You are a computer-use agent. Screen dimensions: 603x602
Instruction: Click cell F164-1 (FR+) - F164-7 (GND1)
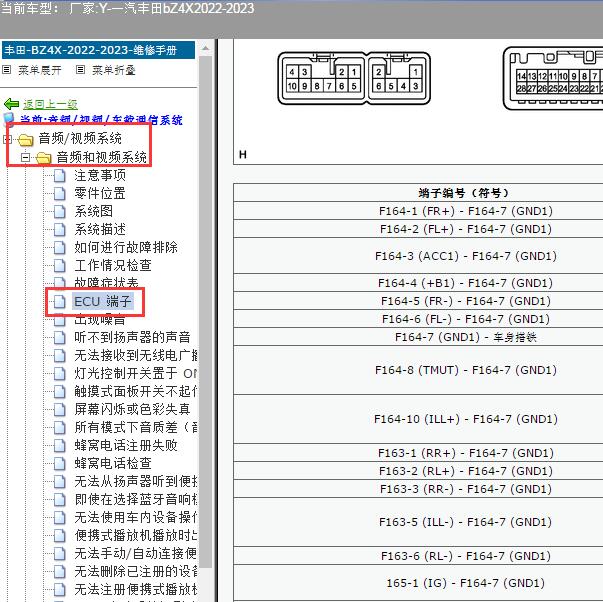[418, 211]
